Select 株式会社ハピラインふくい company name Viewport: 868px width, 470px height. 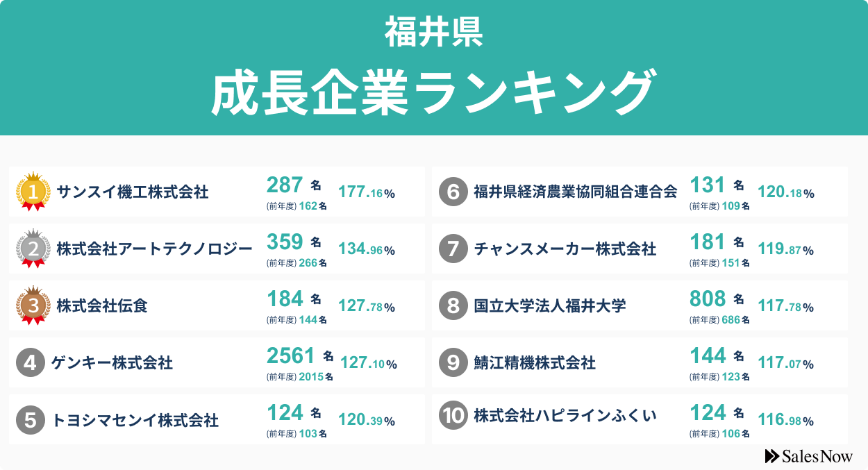click(x=565, y=415)
